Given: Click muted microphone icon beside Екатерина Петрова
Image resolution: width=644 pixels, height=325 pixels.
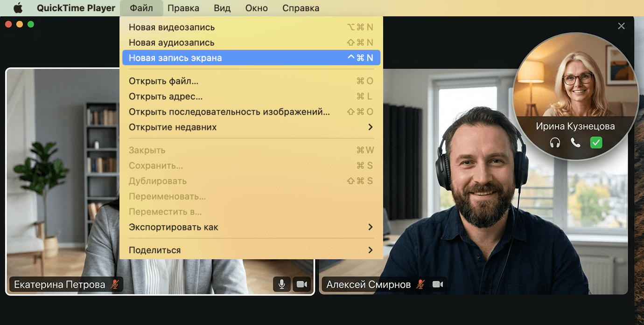Looking at the screenshot, I should coord(115,284).
